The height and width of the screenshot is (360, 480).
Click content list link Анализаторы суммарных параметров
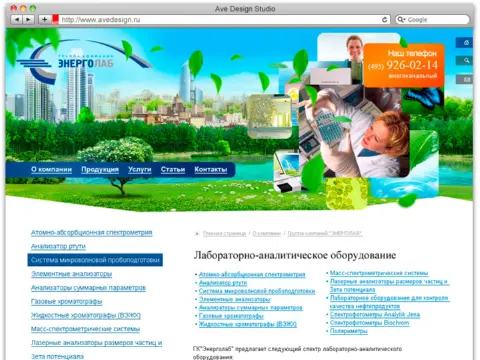pyautogui.click(x=251, y=308)
